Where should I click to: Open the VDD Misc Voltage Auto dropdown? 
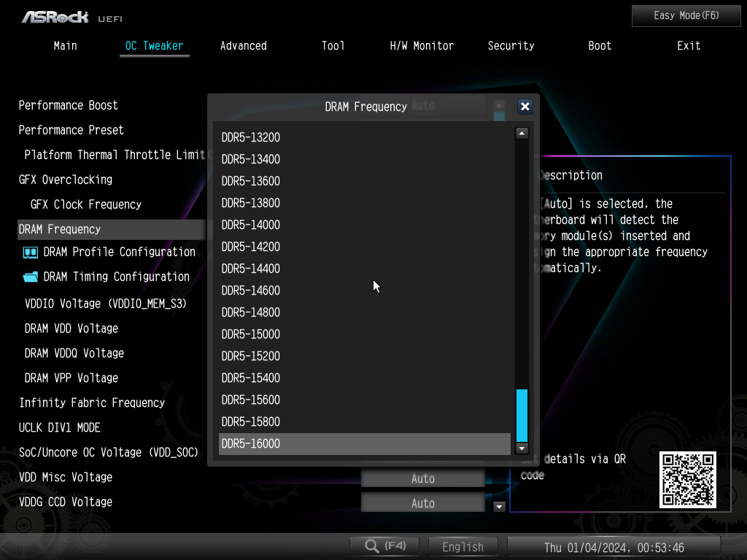tap(422, 479)
